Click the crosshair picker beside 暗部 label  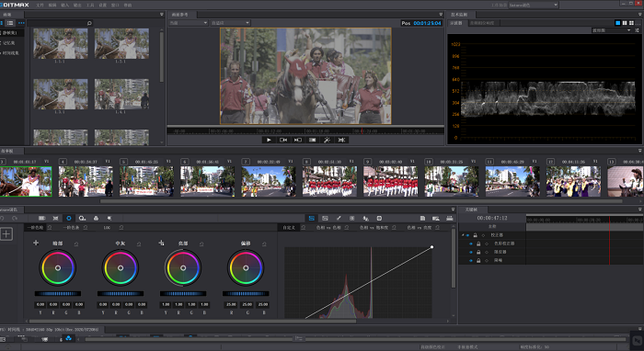tap(36, 243)
